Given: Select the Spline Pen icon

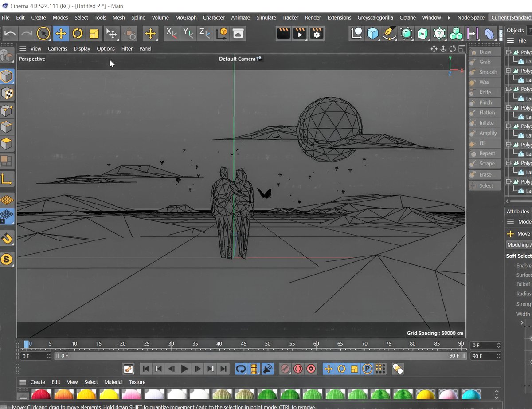Looking at the screenshot, I should click(x=389, y=34).
